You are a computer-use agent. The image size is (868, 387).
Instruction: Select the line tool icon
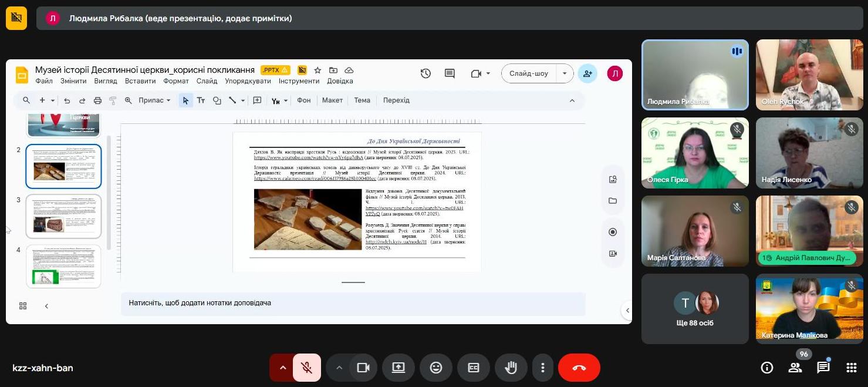pyautogui.click(x=232, y=100)
